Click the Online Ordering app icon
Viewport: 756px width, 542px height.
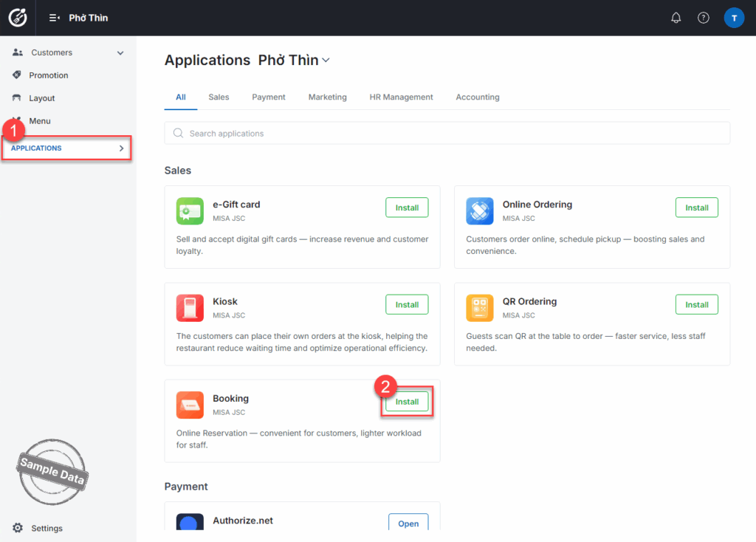coord(480,211)
